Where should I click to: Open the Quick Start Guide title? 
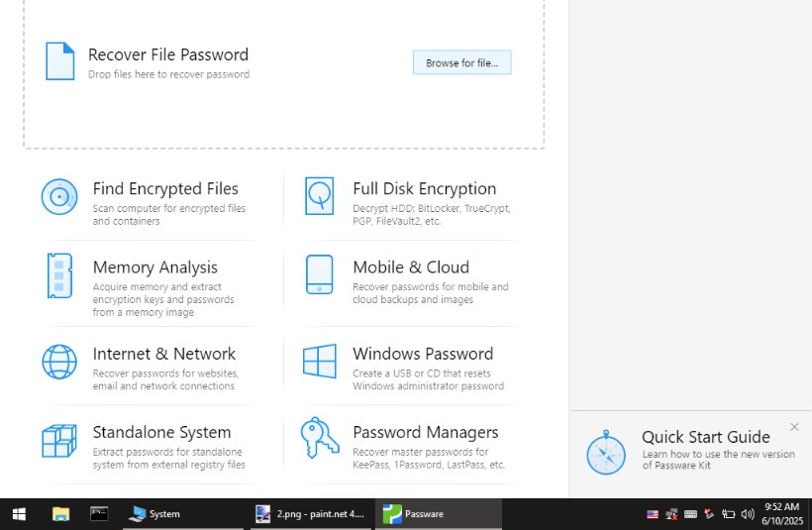[x=706, y=437]
